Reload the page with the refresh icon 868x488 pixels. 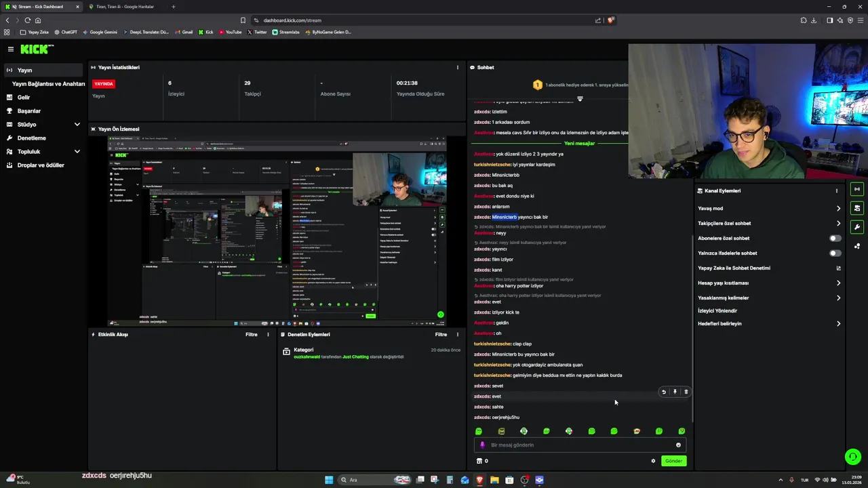tap(27, 20)
